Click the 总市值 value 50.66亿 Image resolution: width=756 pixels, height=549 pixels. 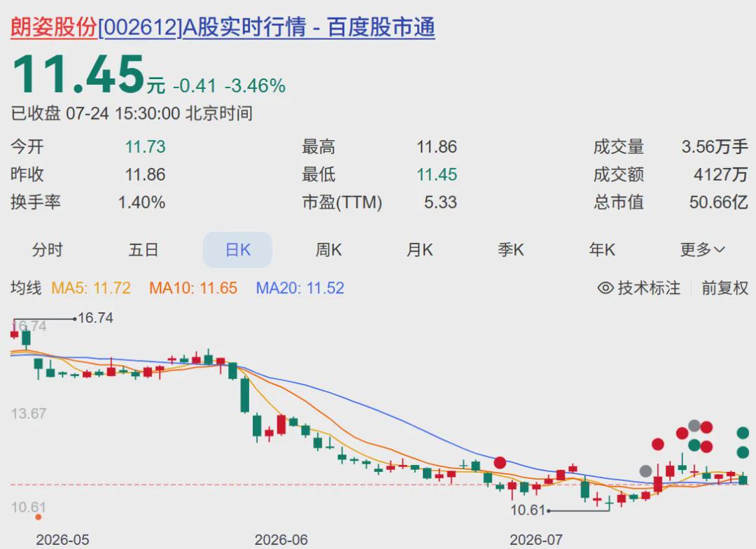coord(718,202)
